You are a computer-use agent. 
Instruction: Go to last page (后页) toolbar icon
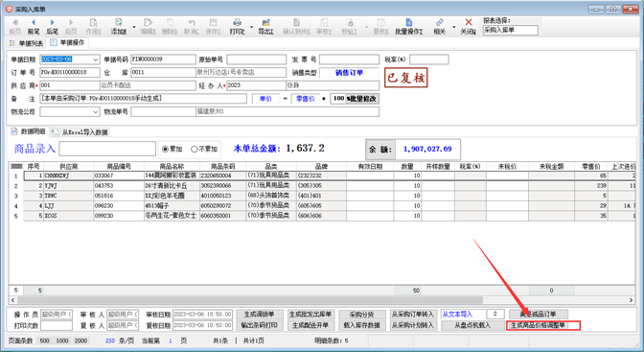tap(71, 23)
